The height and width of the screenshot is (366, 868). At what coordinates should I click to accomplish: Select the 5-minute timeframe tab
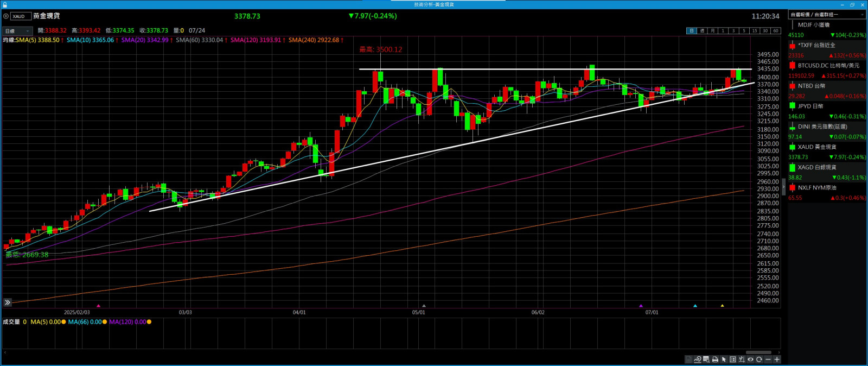tap(744, 31)
